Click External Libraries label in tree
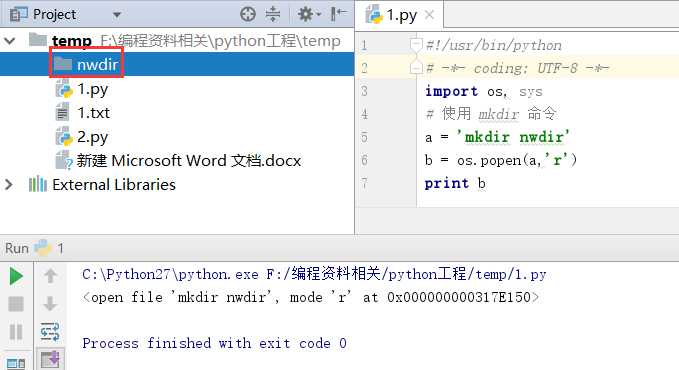This screenshot has width=679, height=370. 114,185
